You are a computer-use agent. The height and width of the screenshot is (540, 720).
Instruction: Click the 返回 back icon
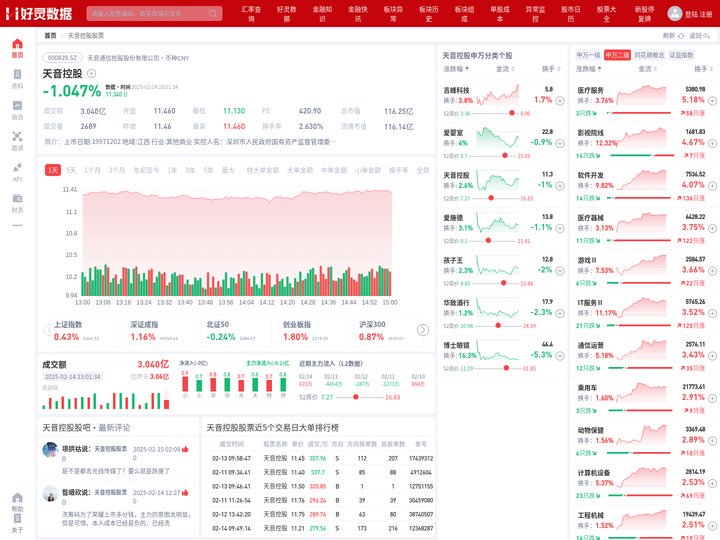coord(706,36)
